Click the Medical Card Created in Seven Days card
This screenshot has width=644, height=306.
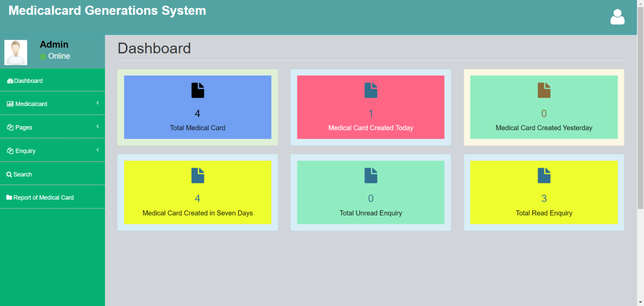(x=197, y=192)
